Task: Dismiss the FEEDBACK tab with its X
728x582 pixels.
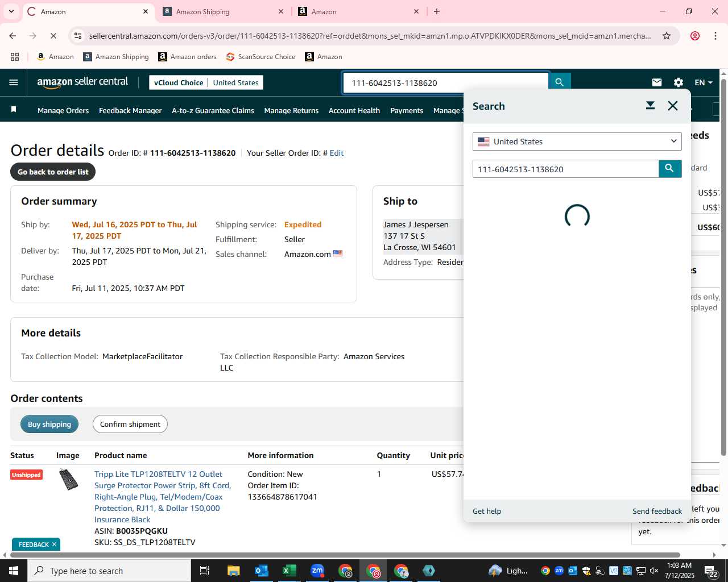Action: coord(54,544)
